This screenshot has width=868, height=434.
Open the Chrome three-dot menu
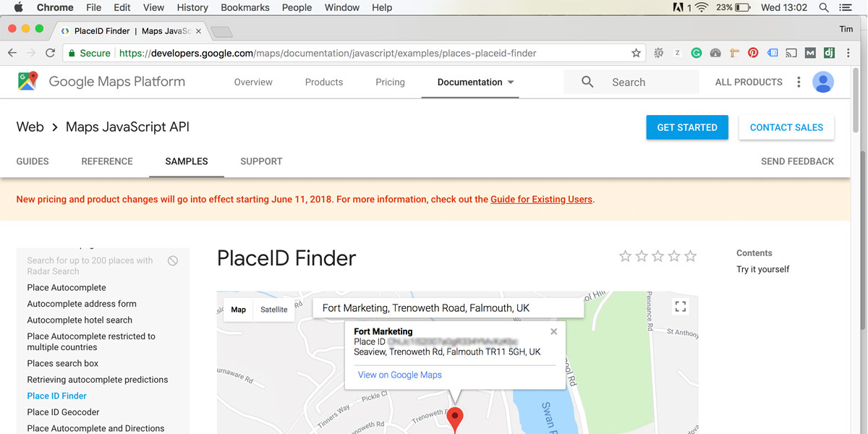pyautogui.click(x=848, y=53)
